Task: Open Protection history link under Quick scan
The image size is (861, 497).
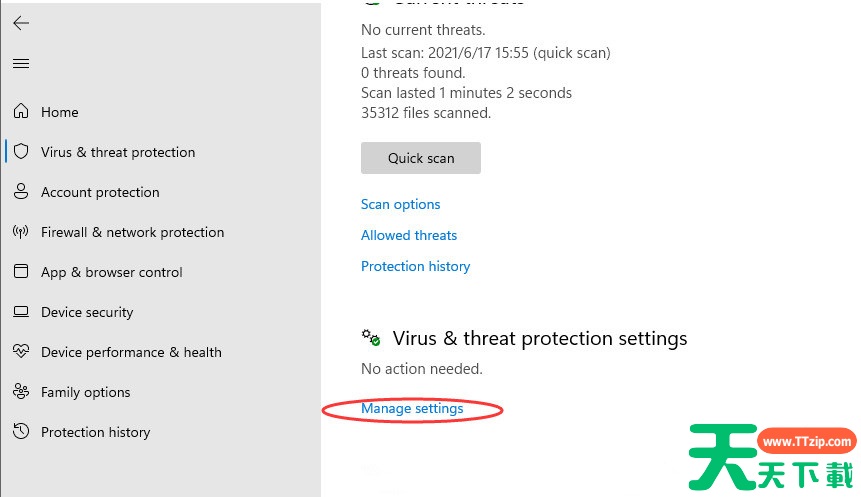Action: tap(415, 266)
